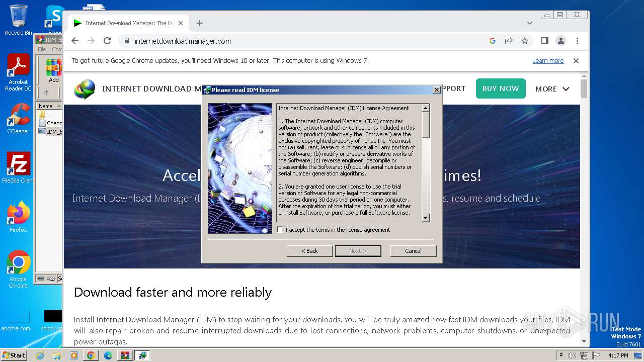
Task: Open a new Chrome tab
Action: point(200,23)
